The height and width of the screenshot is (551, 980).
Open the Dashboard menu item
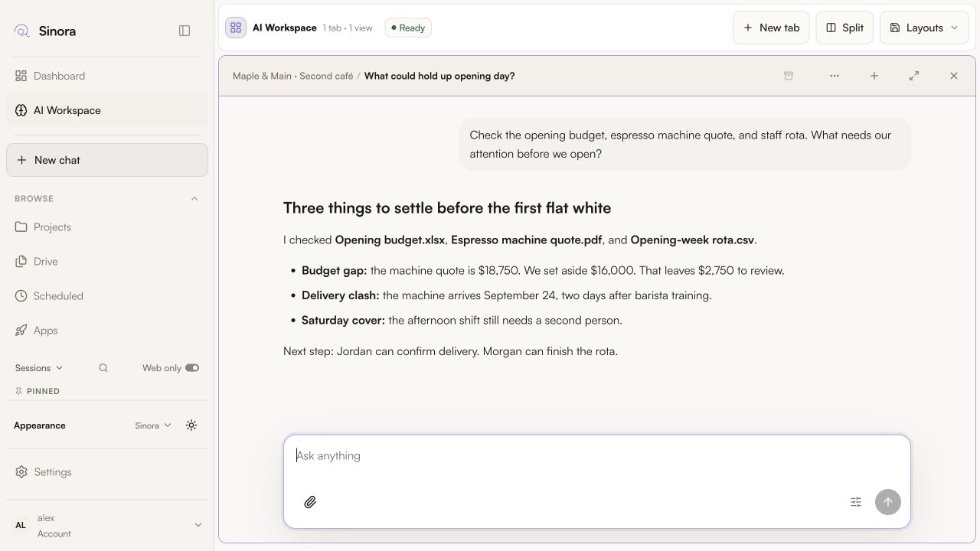[107, 76]
